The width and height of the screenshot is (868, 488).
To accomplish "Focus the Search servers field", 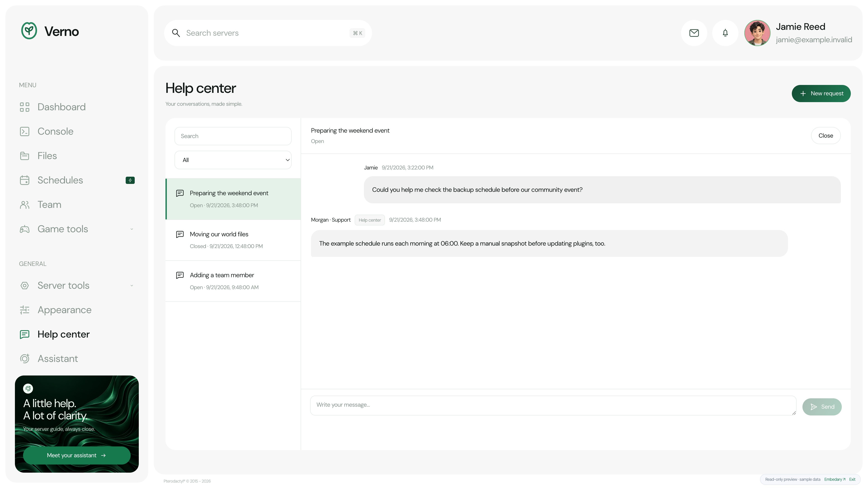I will [268, 33].
